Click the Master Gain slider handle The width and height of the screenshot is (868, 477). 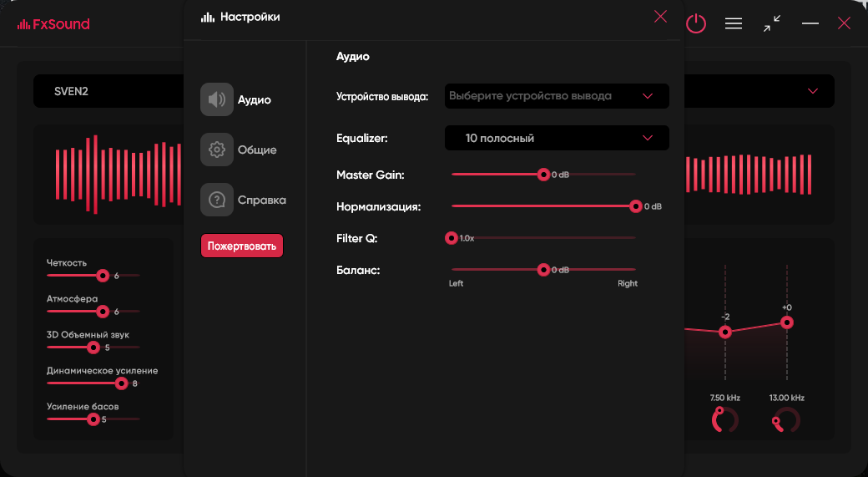[x=544, y=175]
